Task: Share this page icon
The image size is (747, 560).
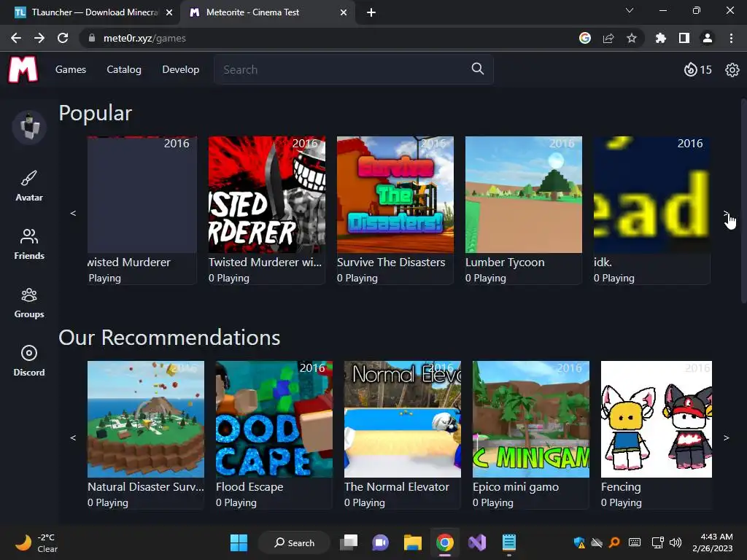Action: coord(608,38)
